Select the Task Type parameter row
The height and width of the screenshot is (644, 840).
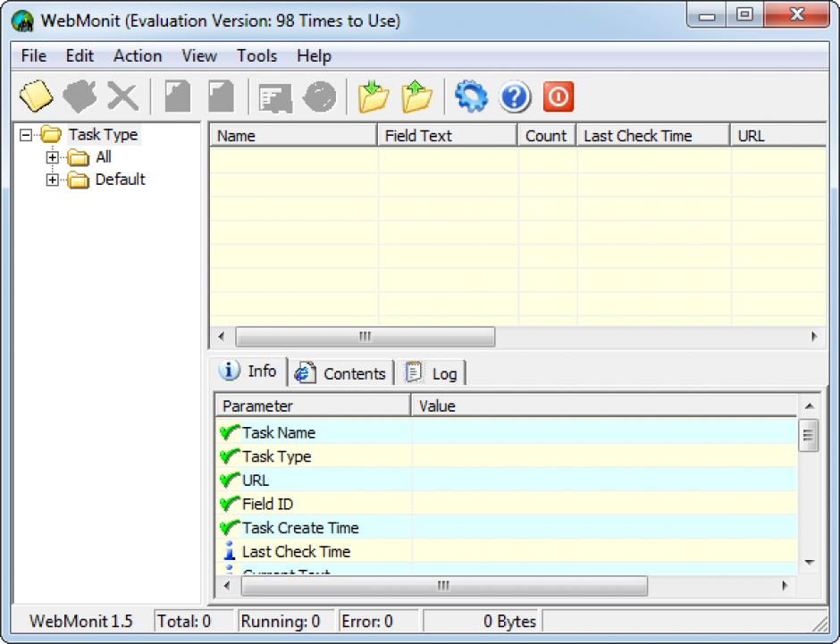(x=507, y=456)
